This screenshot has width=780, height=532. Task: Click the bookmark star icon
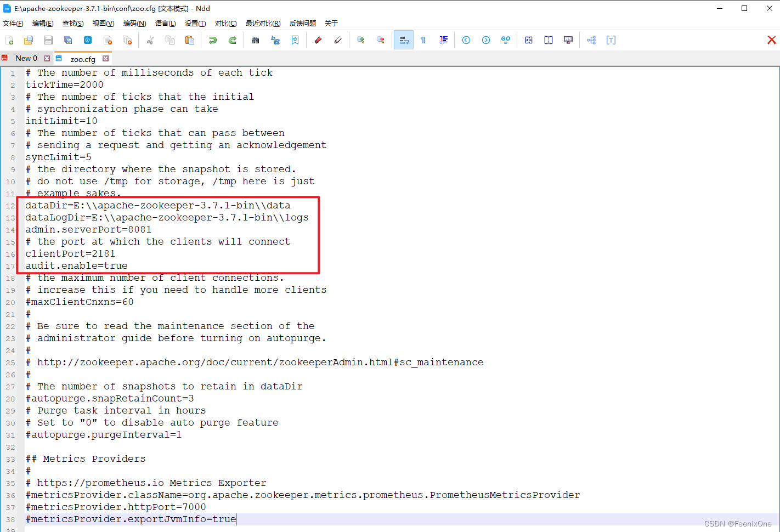(295, 40)
